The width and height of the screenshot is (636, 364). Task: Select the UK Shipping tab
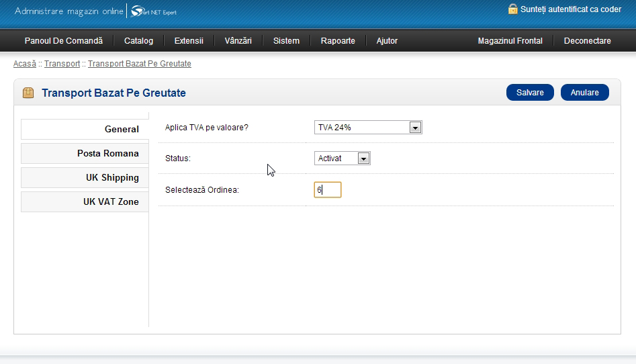pyautogui.click(x=85, y=178)
